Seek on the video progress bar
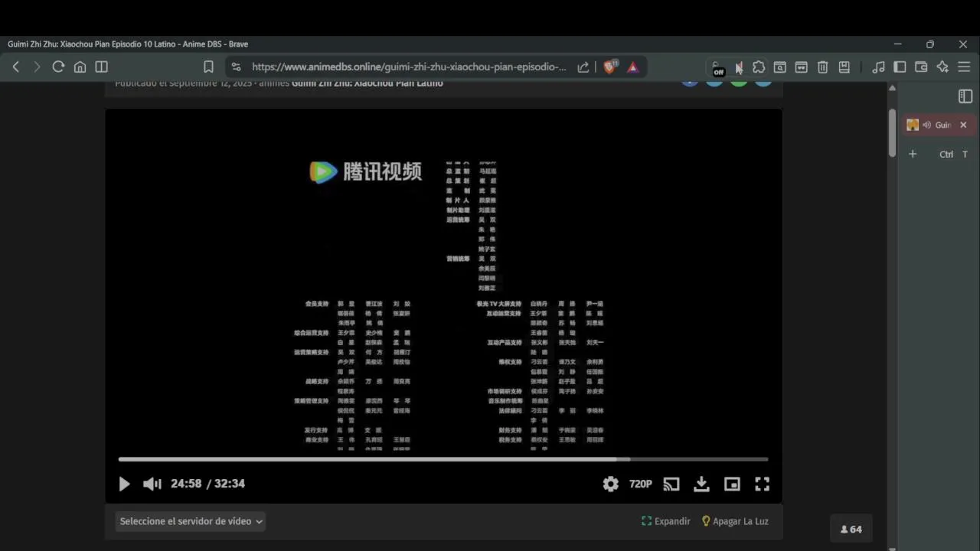 [443, 459]
